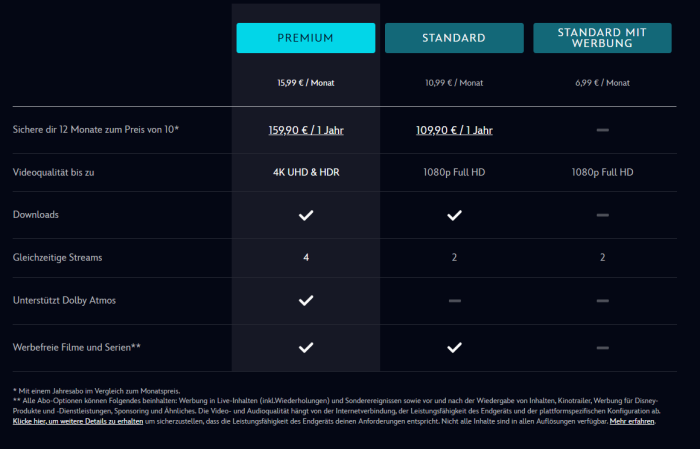
Task: Click the Standard ad-free checkmark
Action: pos(454,347)
